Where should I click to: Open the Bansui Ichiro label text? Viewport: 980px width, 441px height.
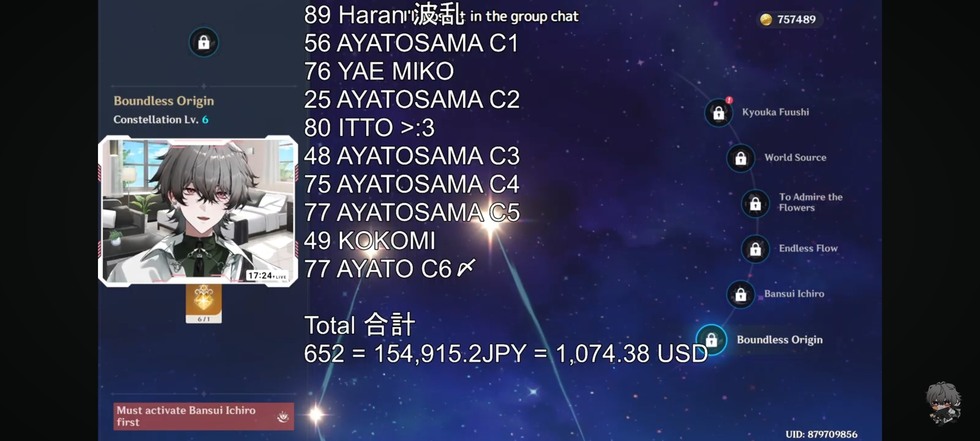point(794,294)
